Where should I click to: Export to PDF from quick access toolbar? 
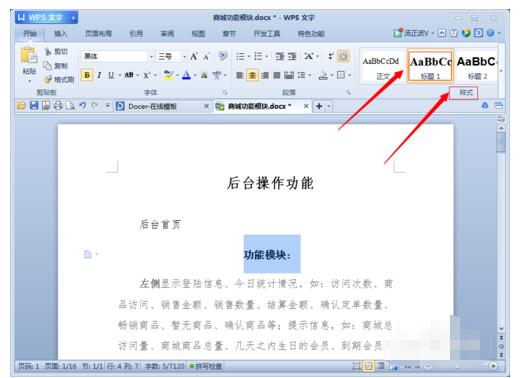point(46,106)
